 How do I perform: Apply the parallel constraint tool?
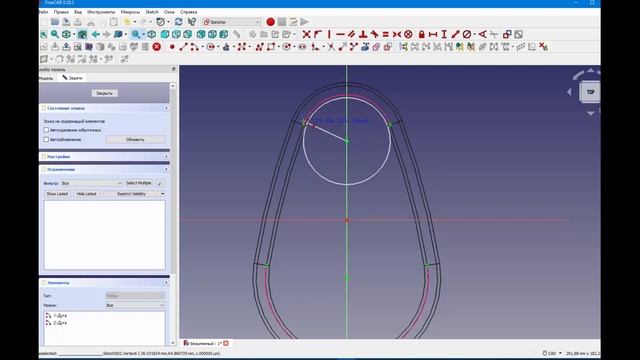pos(351,34)
